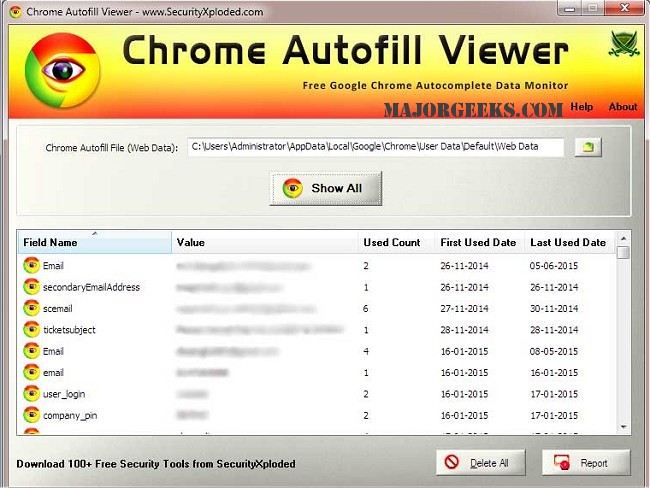The width and height of the screenshot is (650, 488).
Task: Click the Chrome eye logo in the banner
Action: pos(62,70)
